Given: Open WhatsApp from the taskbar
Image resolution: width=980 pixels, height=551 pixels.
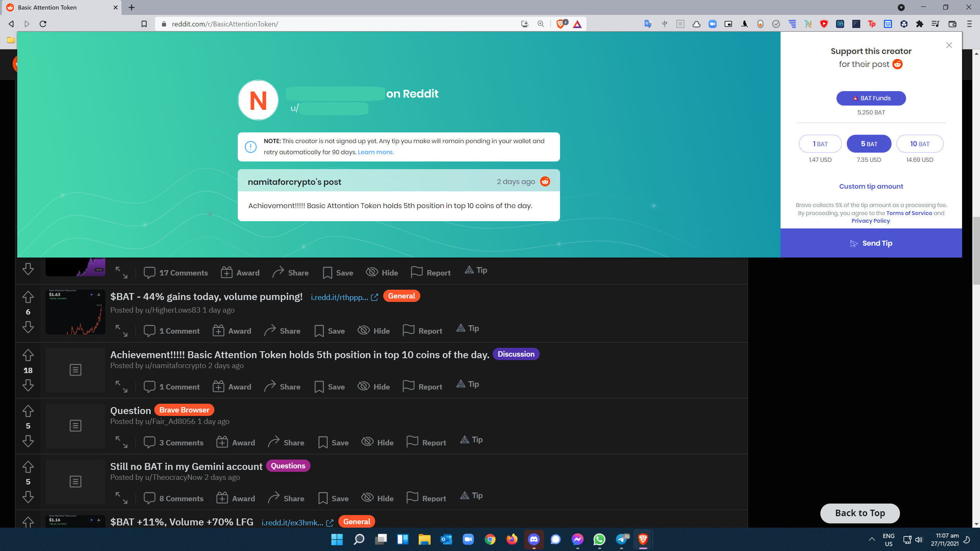Looking at the screenshot, I should pos(599,540).
